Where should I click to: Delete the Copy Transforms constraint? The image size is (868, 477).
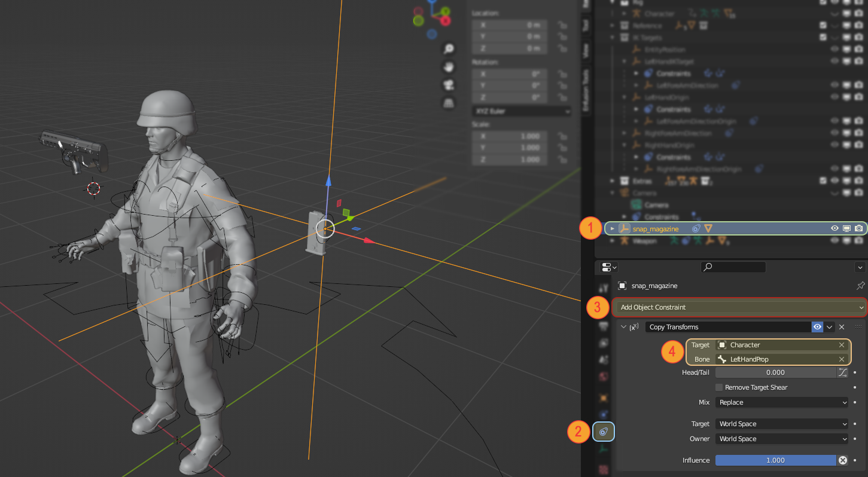[x=842, y=327]
